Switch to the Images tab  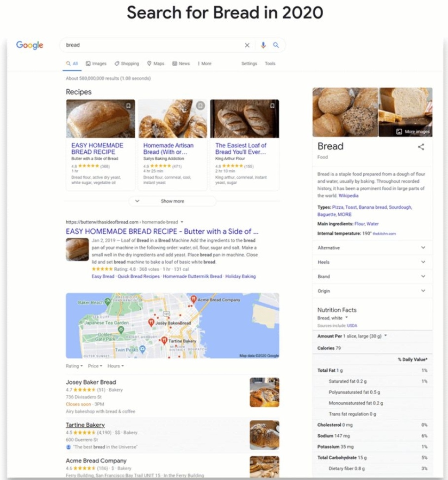(x=96, y=63)
